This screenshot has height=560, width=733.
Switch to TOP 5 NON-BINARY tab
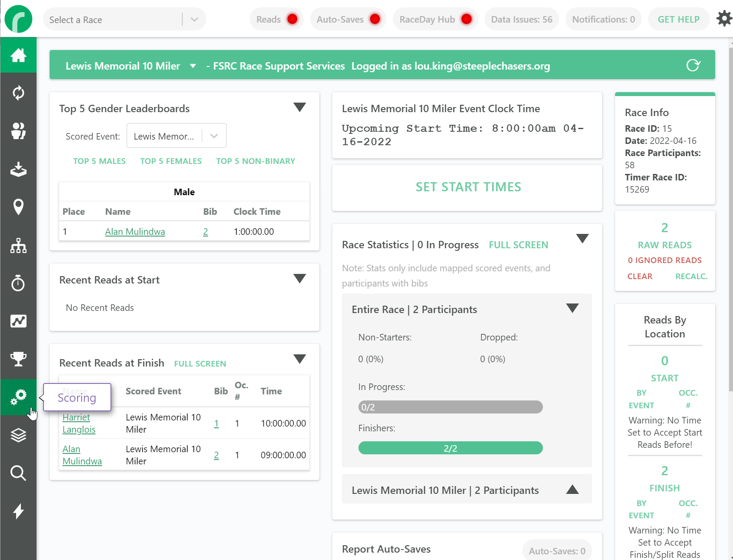tap(256, 161)
